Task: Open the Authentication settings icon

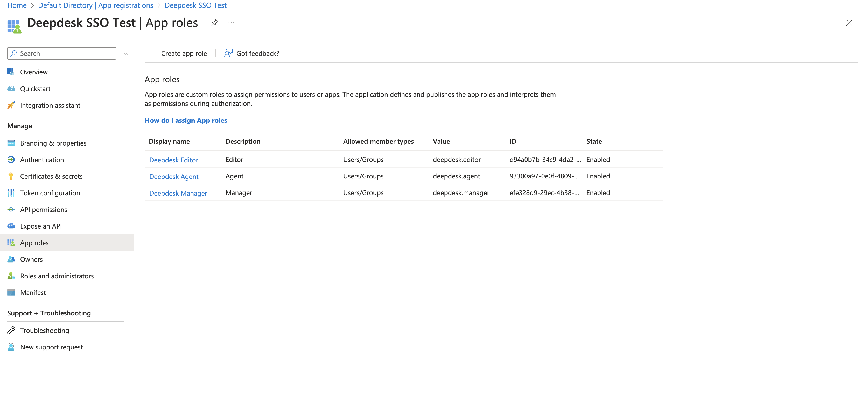Action: tap(11, 160)
